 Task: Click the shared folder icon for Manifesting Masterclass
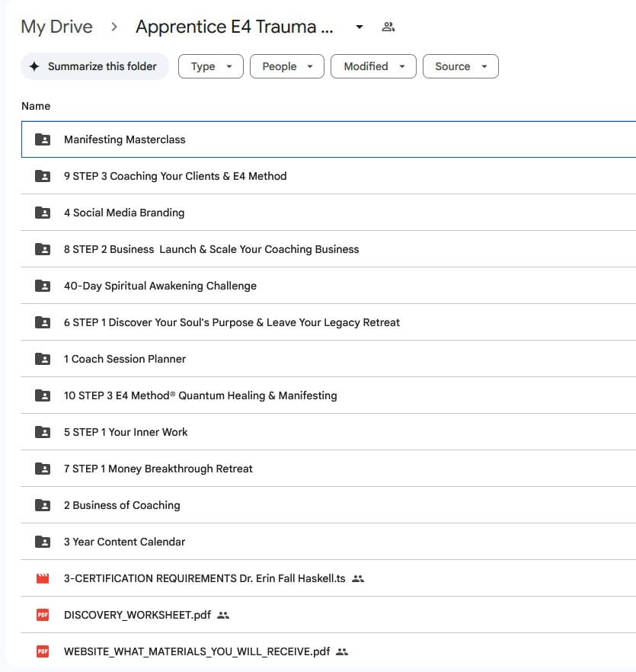click(x=43, y=139)
